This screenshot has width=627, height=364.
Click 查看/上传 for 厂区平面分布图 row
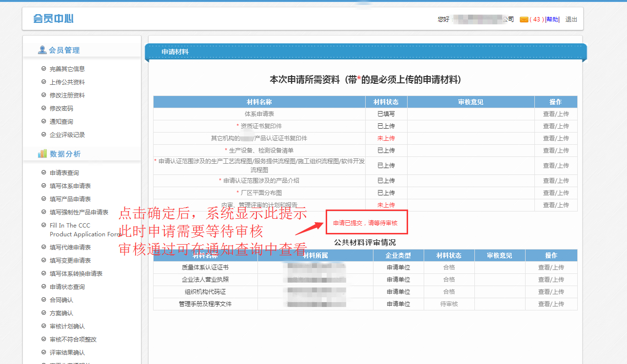click(556, 193)
